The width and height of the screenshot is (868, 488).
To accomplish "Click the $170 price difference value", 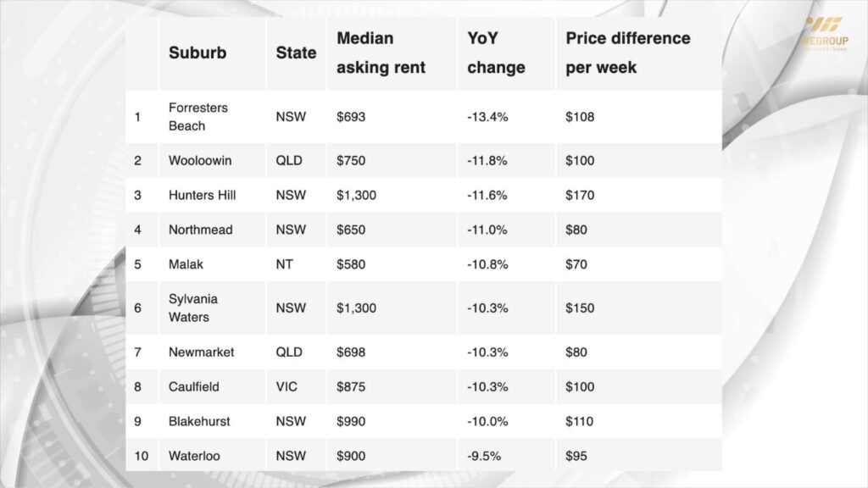I will point(580,195).
